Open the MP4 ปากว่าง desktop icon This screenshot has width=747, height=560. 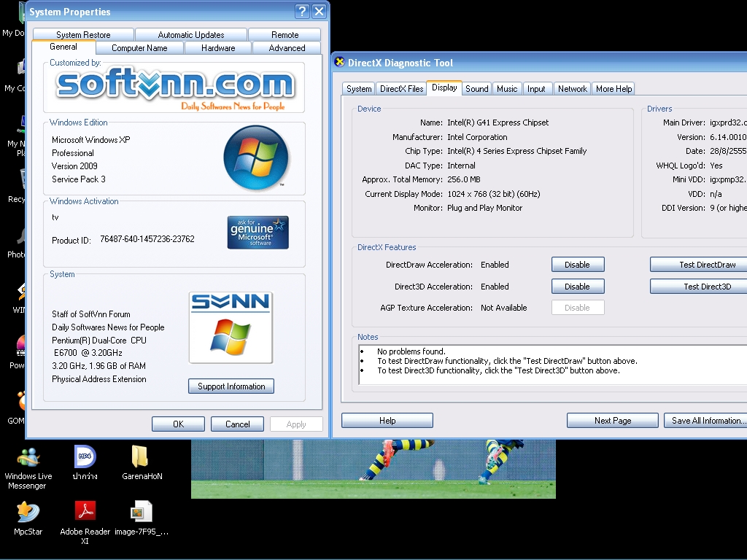(x=85, y=463)
